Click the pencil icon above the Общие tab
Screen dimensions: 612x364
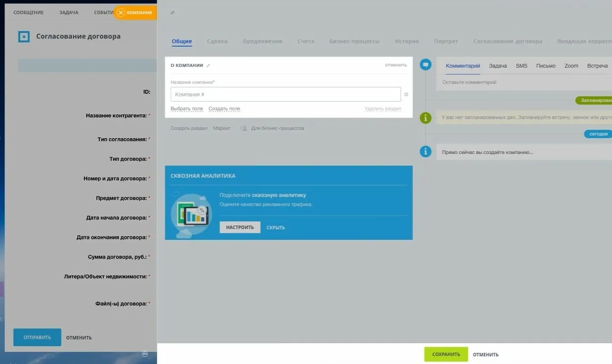[172, 13]
